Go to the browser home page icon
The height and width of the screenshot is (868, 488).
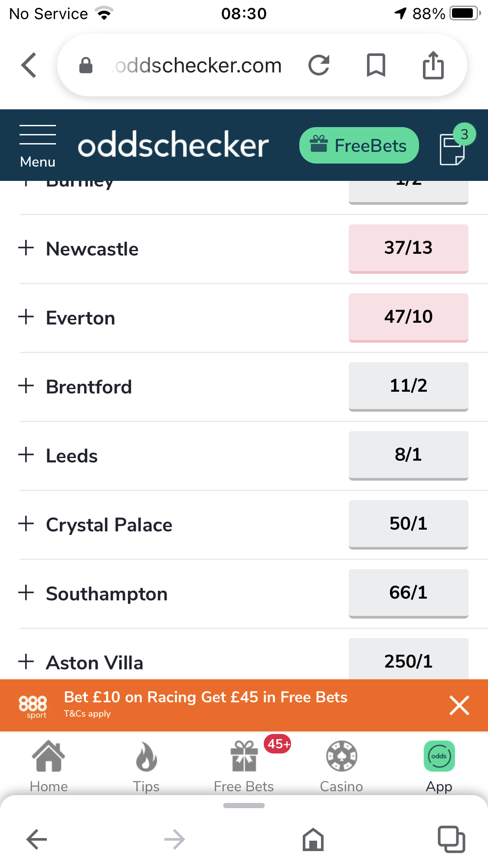(313, 839)
